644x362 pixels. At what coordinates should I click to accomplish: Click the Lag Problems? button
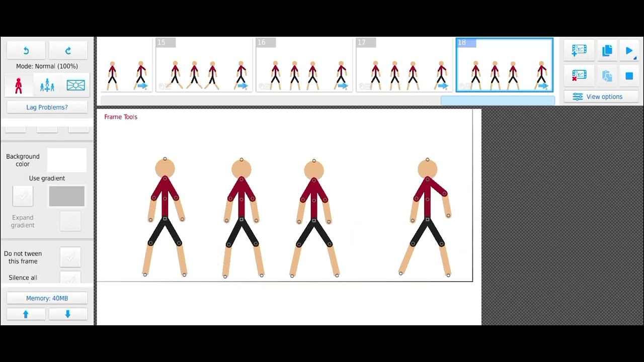coord(47,107)
